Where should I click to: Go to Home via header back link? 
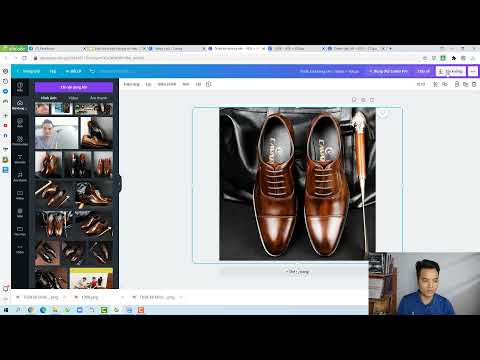29,71
